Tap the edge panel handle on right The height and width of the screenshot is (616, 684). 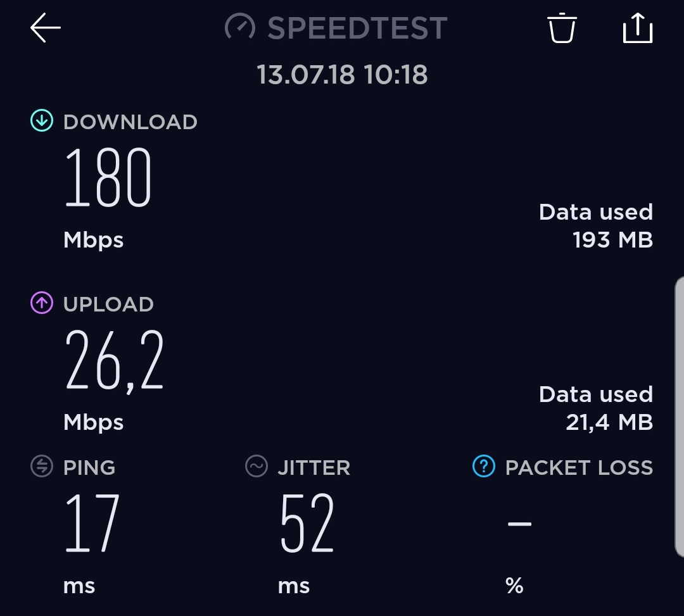coord(680,417)
